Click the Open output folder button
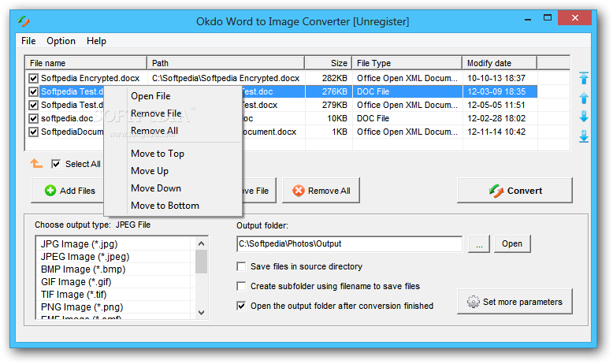Screen dimensions: 613x364 point(512,244)
